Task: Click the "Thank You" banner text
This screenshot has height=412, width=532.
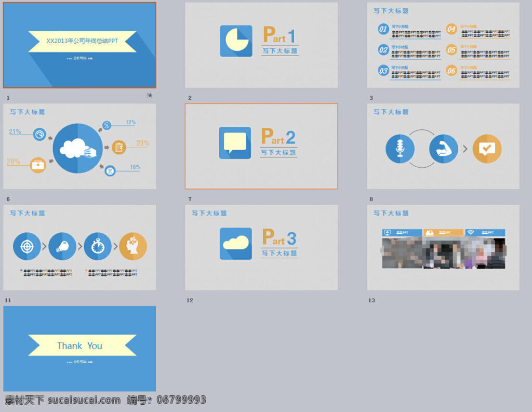Action: tap(79, 345)
